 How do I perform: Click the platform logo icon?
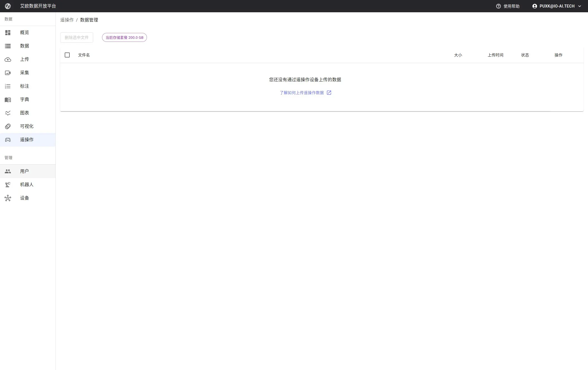[x=8, y=6]
